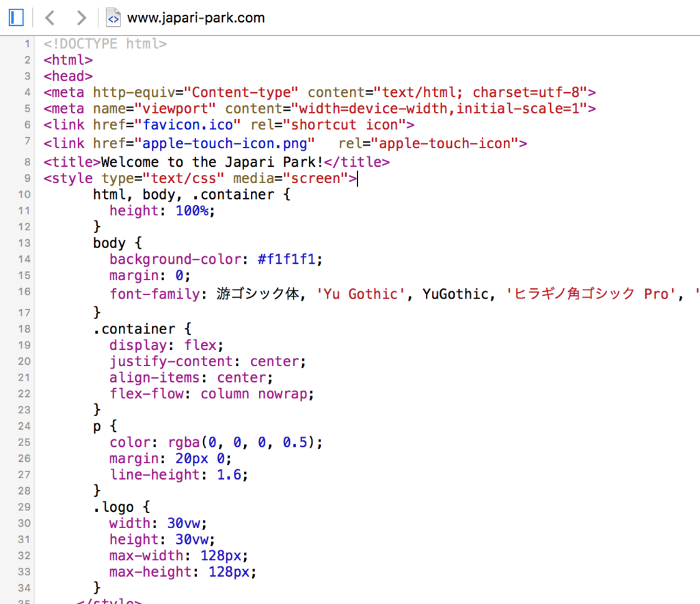700x604 pixels.
Task: Click the 'Yu Gothic' font string
Action: click(x=361, y=294)
